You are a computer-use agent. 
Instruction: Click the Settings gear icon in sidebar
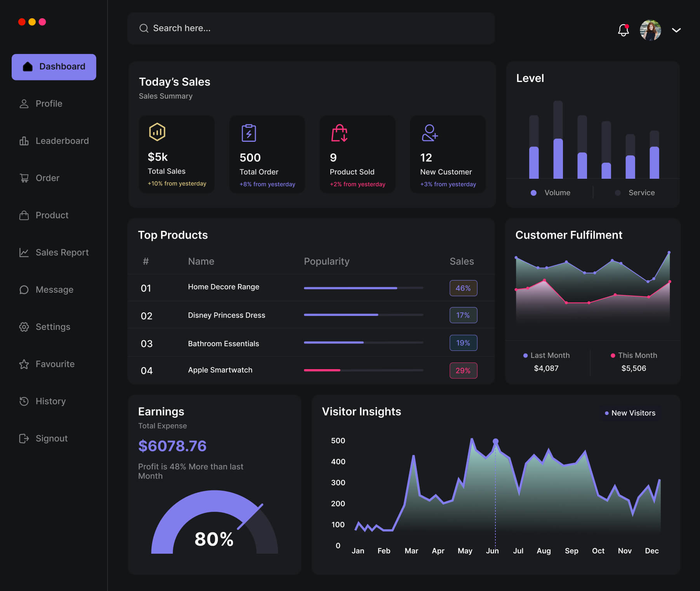click(24, 327)
